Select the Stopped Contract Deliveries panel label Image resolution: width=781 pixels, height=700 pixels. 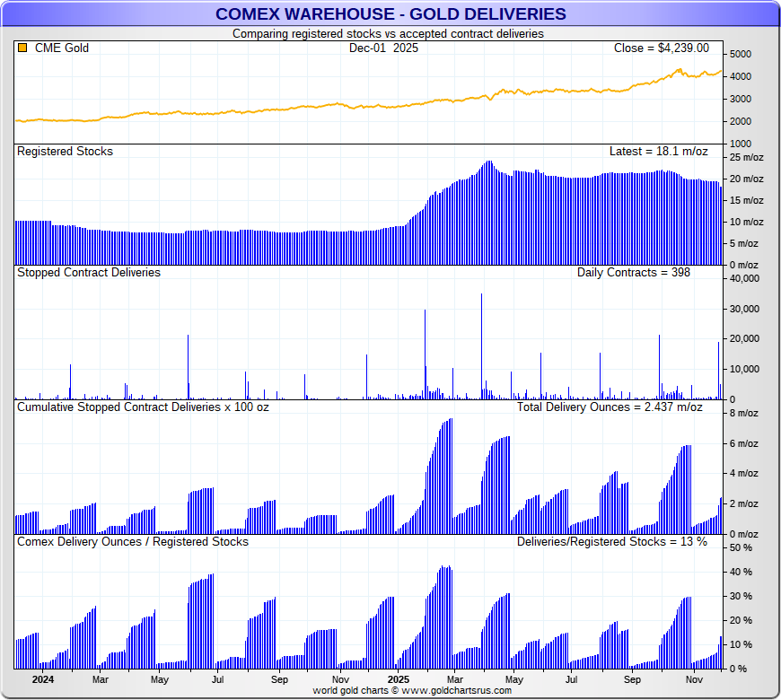(89, 272)
